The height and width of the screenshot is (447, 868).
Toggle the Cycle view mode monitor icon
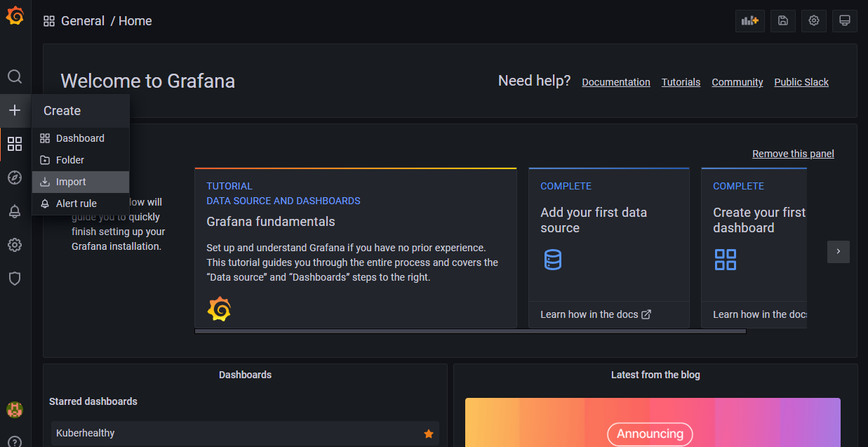(x=845, y=21)
